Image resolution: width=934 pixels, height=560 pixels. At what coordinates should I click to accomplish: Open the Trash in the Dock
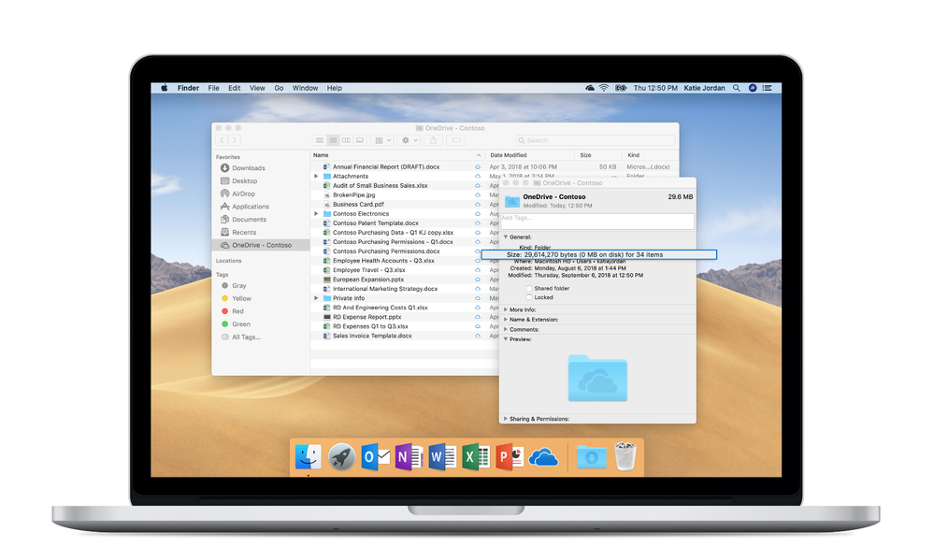tap(625, 456)
